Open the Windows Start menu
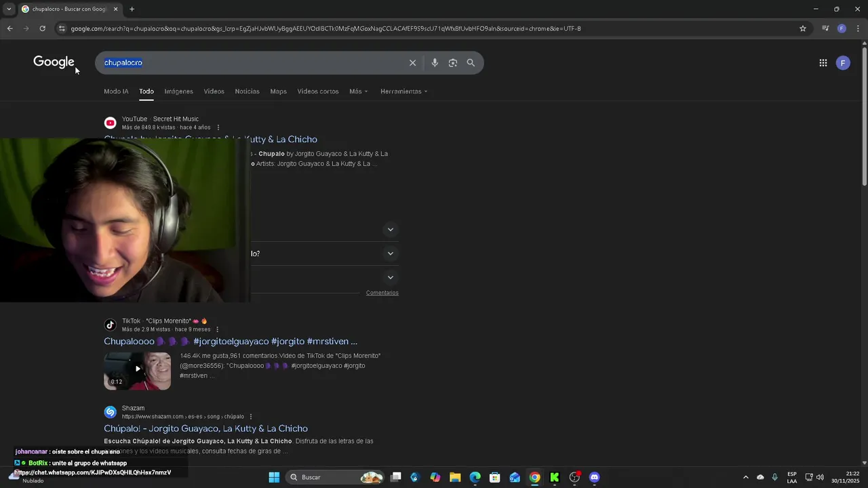Image resolution: width=868 pixels, height=488 pixels. click(274, 477)
